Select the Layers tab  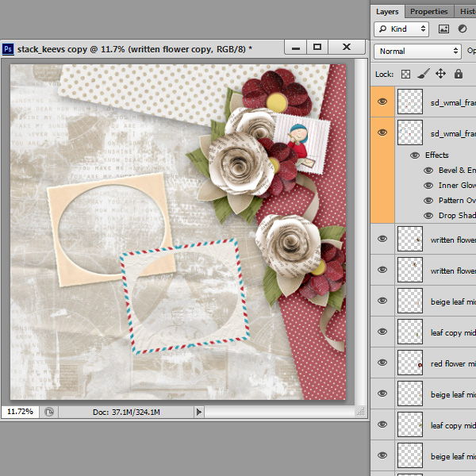coord(387,12)
